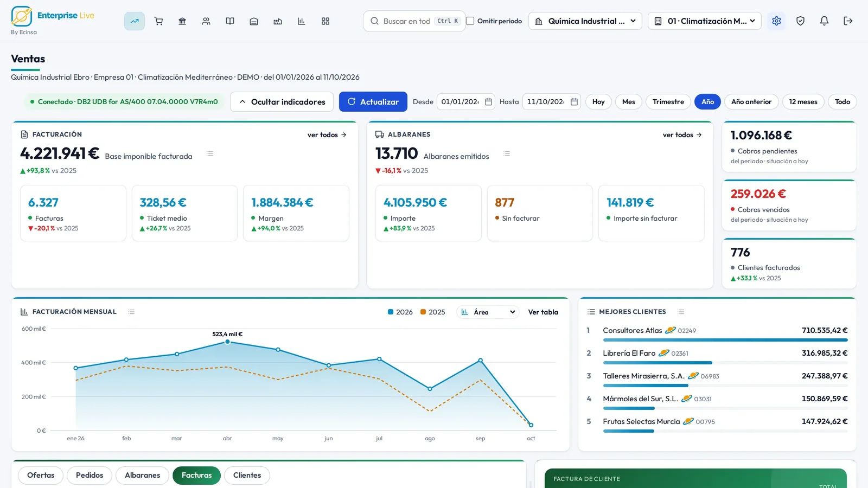This screenshot has height=488, width=868.
Task: Switch to the Clientes tab
Action: pyautogui.click(x=247, y=476)
